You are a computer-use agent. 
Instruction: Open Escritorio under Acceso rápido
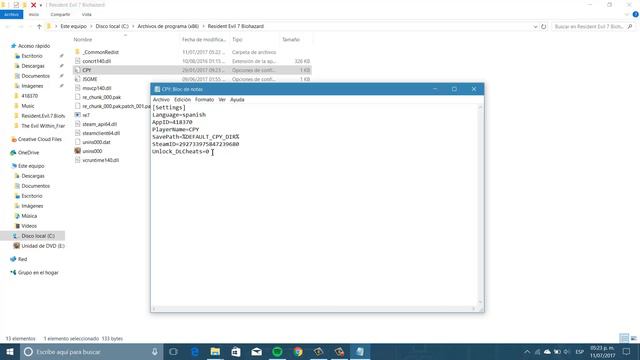point(32,56)
